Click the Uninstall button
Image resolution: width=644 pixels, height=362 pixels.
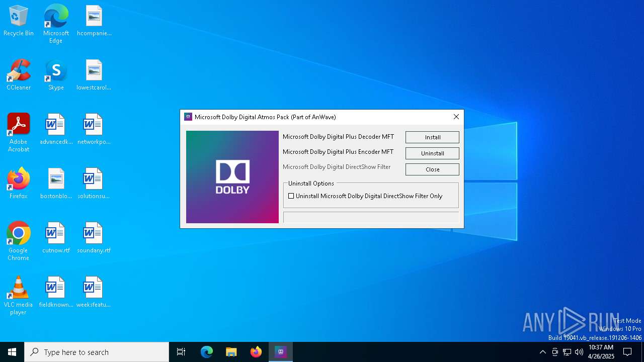[432, 153]
